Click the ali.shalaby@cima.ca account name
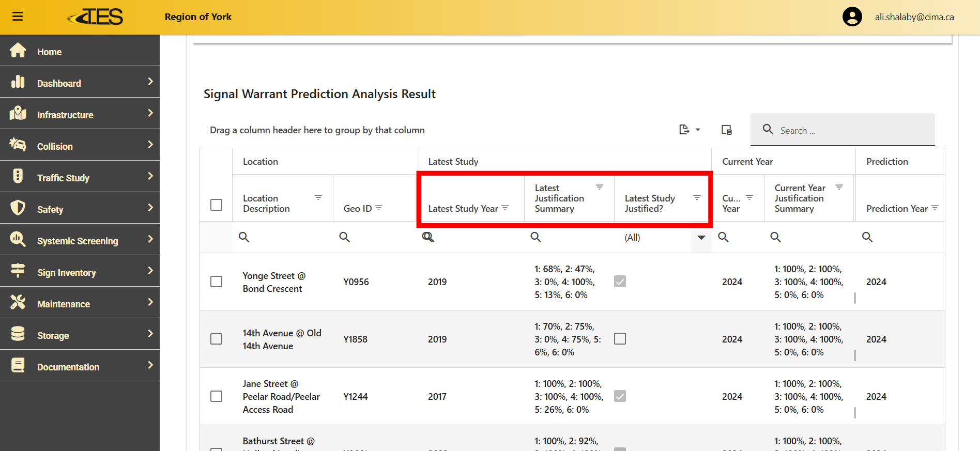Viewport: 980px width, 451px height. click(x=914, y=17)
